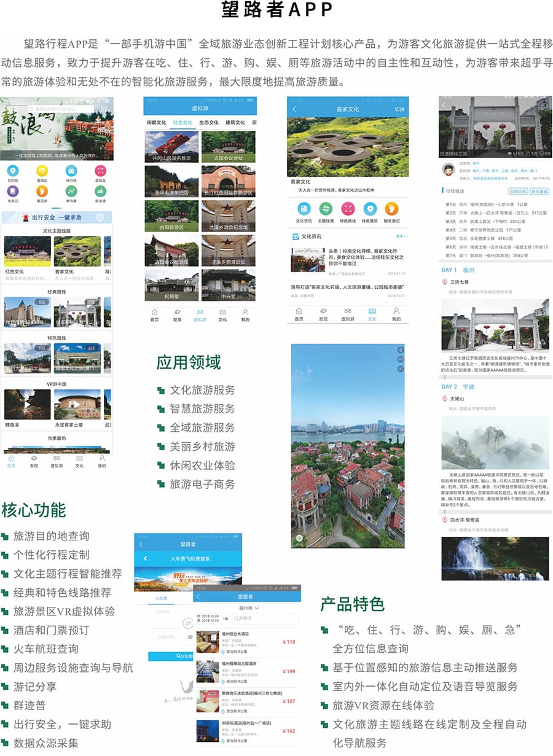Click the back arrow on the 火车票飞机票搜索 bar
The image size is (553, 756).
tap(145, 559)
